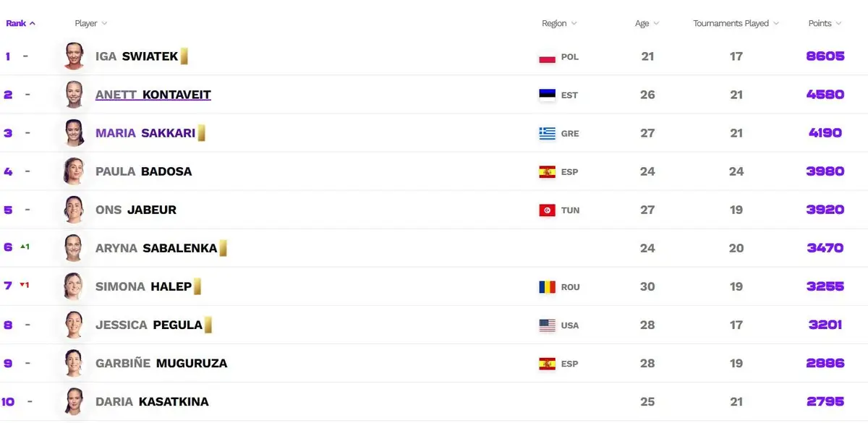868x423 pixels.
Task: Open Maria Sakkari player link
Action: pos(145,133)
